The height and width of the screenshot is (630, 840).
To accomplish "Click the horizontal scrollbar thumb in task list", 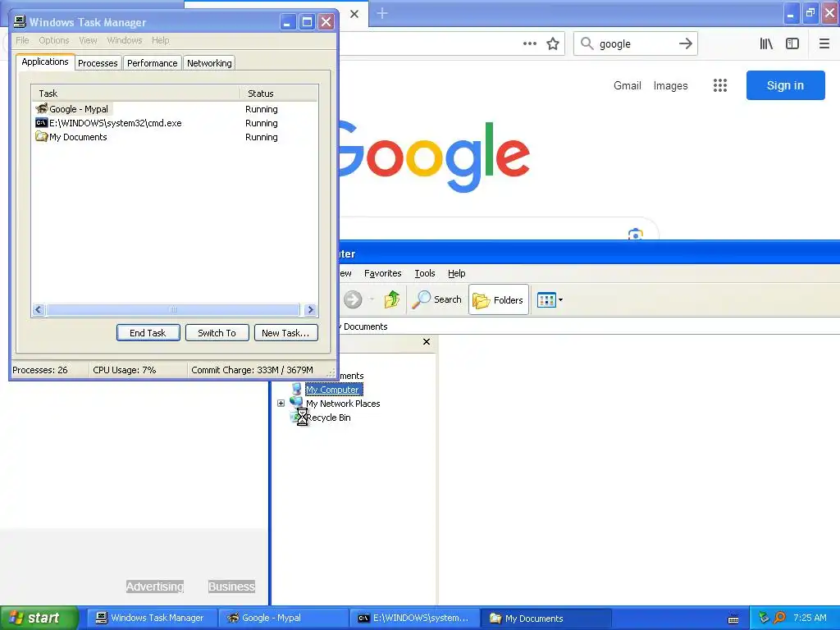I will tap(173, 309).
